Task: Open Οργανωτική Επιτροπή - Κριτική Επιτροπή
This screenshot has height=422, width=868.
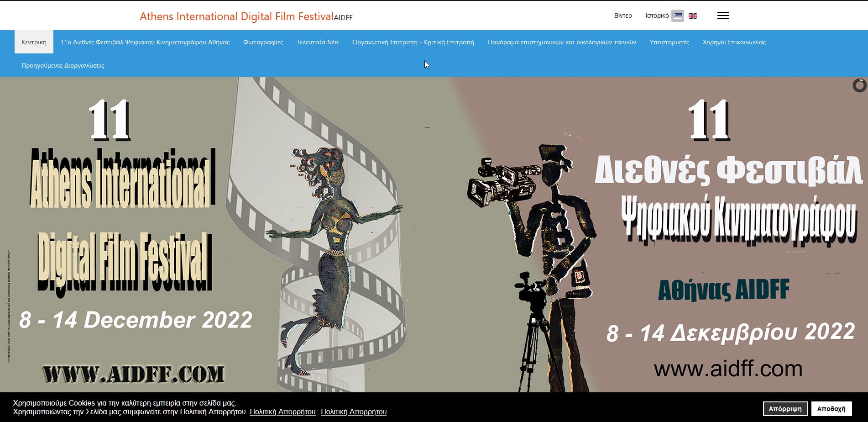Action: 413,42
